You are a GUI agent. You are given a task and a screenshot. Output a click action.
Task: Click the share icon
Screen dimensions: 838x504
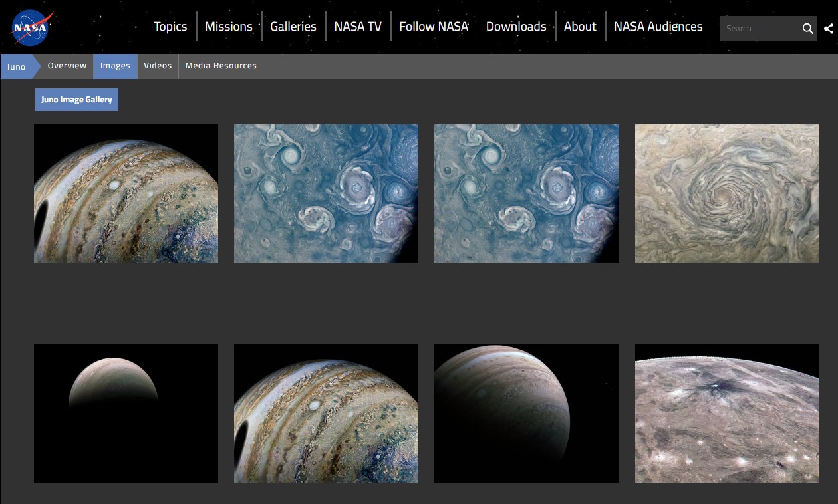pos(828,29)
